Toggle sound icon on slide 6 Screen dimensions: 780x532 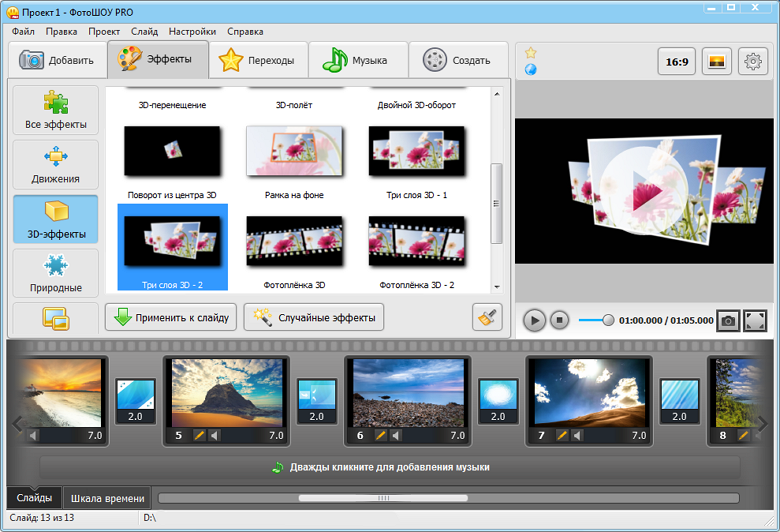(x=395, y=436)
